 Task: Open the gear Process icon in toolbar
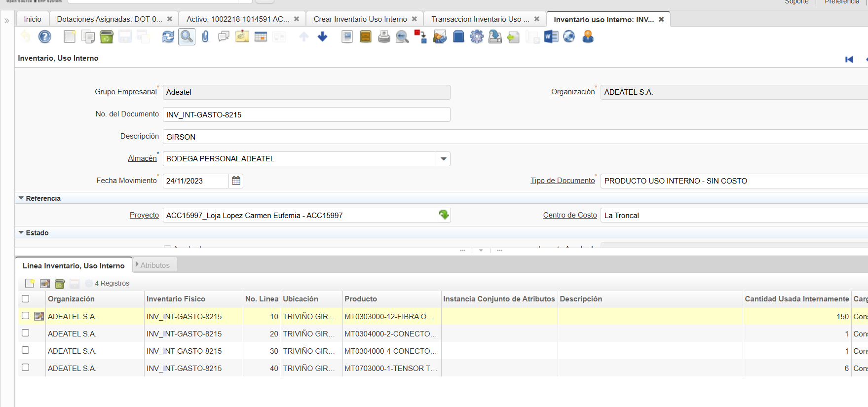pos(477,37)
